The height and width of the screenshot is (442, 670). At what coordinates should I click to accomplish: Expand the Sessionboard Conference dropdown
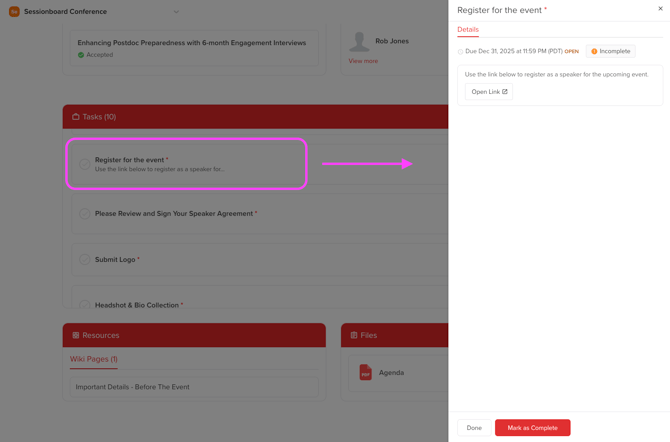176,12
